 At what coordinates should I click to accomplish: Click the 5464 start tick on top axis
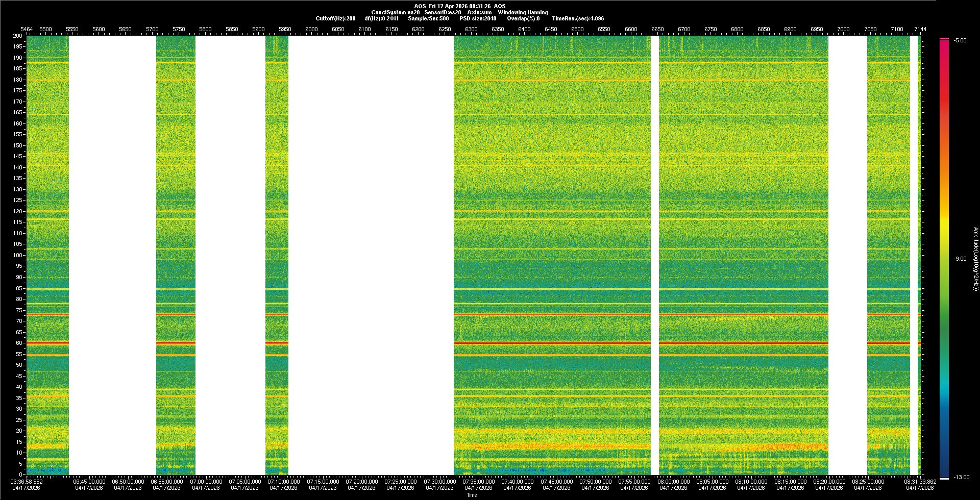click(x=27, y=29)
